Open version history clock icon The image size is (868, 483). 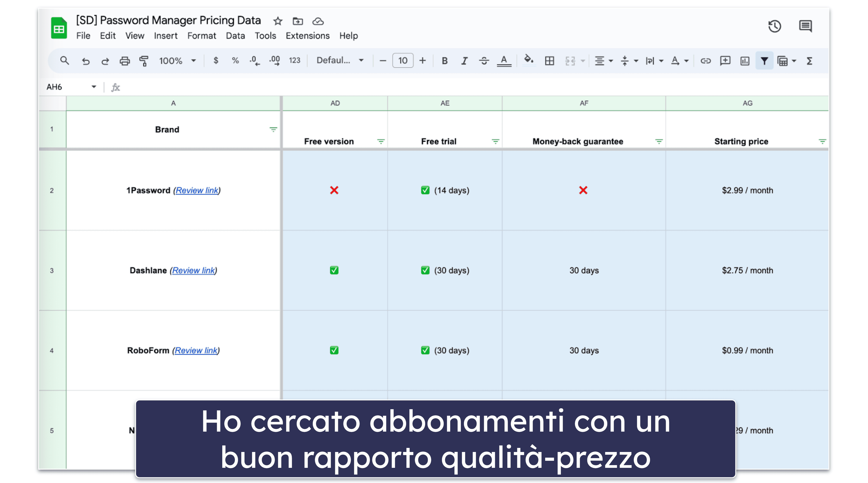[x=774, y=26]
